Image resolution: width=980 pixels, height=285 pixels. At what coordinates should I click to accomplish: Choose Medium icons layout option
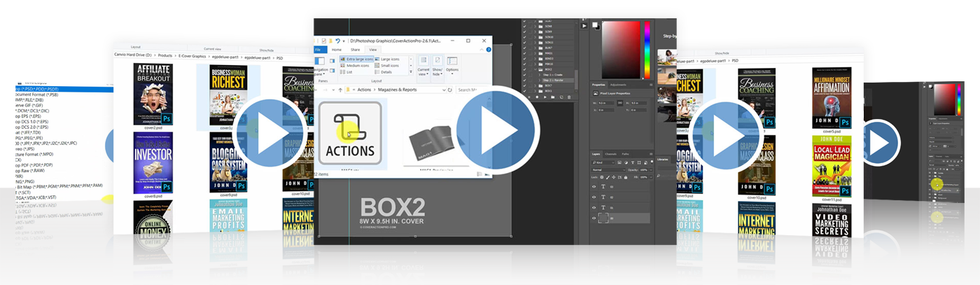pyautogui.click(x=357, y=66)
